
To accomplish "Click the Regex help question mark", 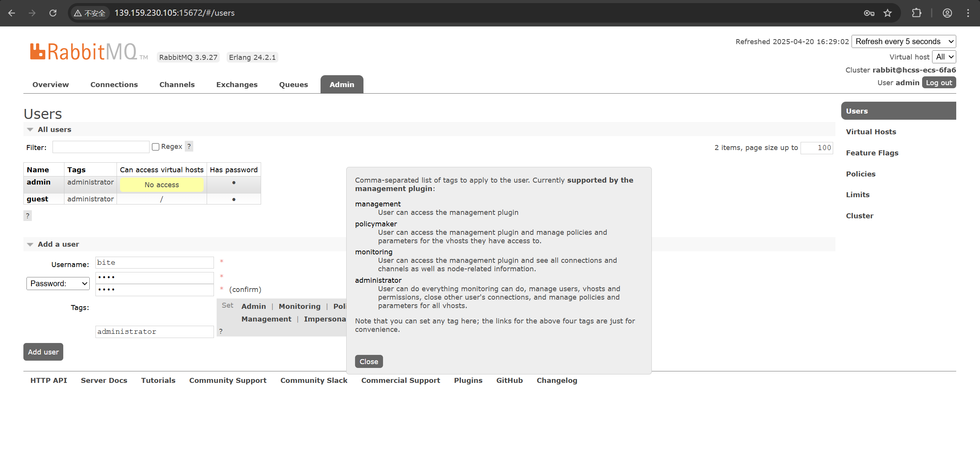I will point(189,147).
